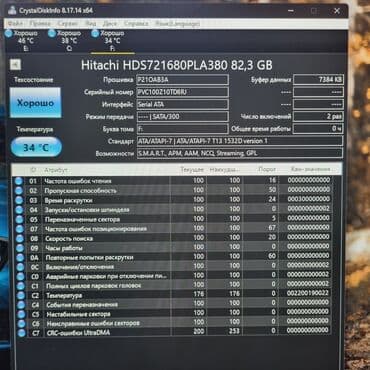Click the Стандарт field ATA/ATAPI-7

[x=240, y=141]
